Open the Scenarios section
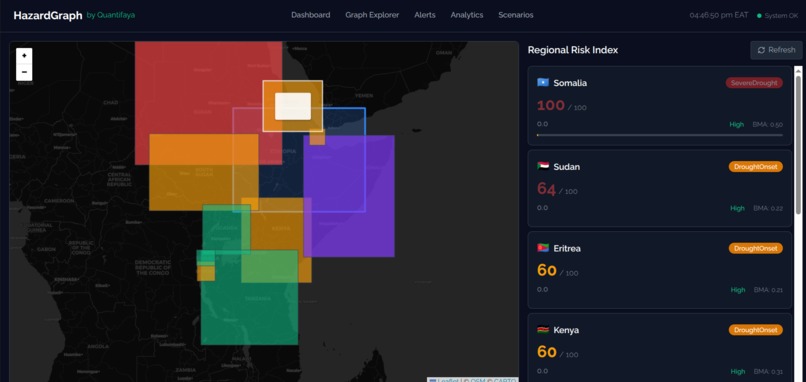This screenshot has height=382, width=806. coord(516,15)
